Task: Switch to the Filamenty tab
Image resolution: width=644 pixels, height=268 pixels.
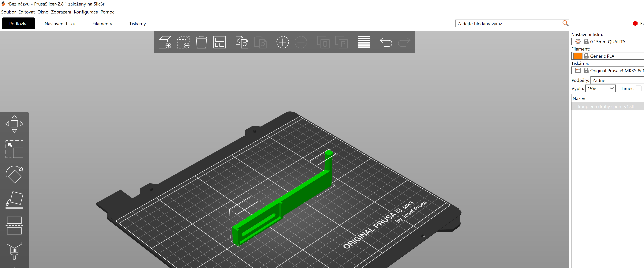Action: [102, 24]
